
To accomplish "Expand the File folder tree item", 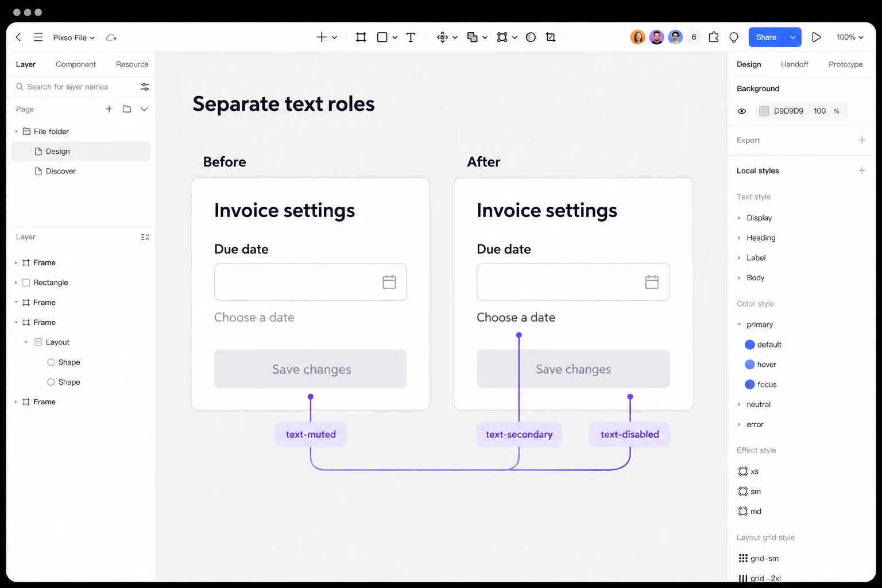I will tap(16, 131).
